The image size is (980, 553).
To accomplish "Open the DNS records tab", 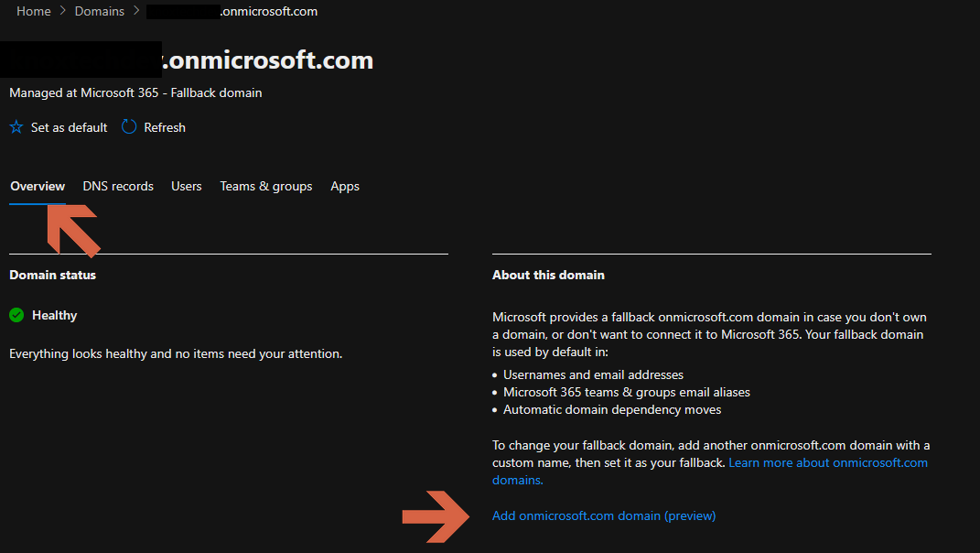I will click(x=118, y=186).
